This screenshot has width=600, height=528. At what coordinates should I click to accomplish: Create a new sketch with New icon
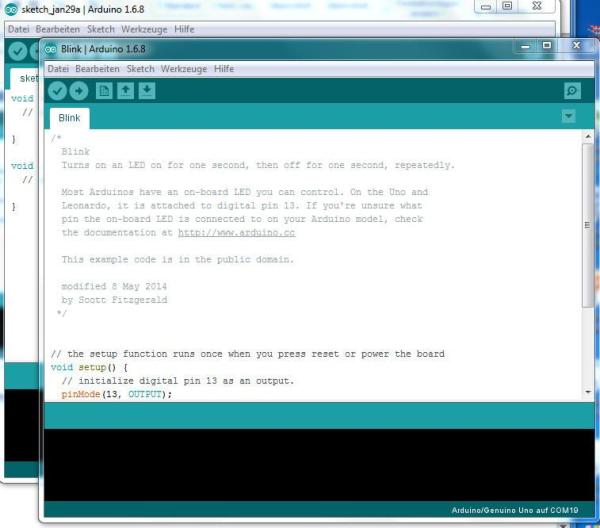tap(104, 91)
